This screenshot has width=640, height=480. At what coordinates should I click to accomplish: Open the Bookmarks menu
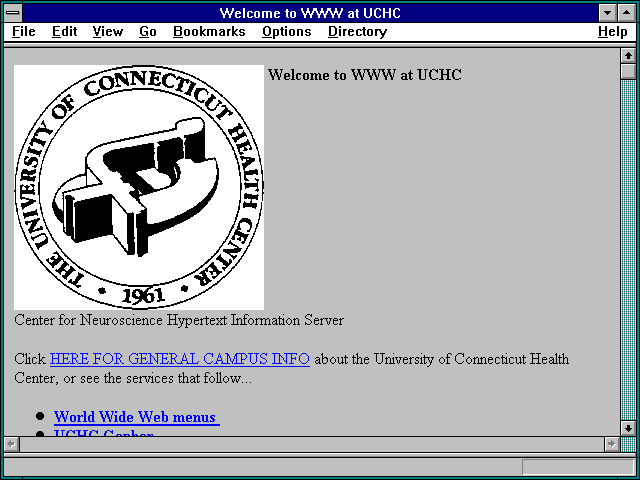209,32
